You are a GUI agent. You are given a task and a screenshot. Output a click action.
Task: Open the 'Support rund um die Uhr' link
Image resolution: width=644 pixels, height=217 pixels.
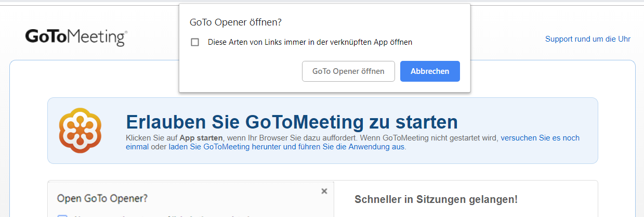click(x=587, y=39)
